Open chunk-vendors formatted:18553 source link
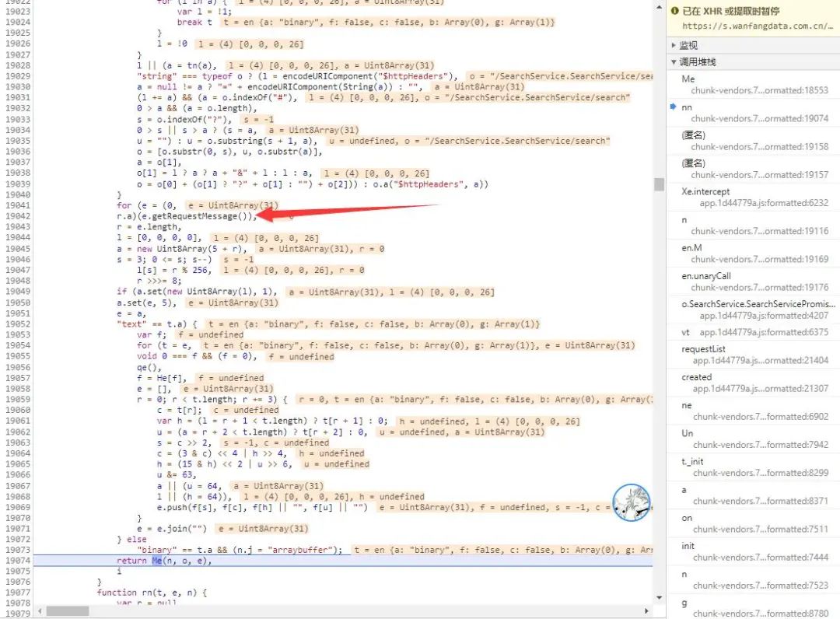 tap(758, 89)
